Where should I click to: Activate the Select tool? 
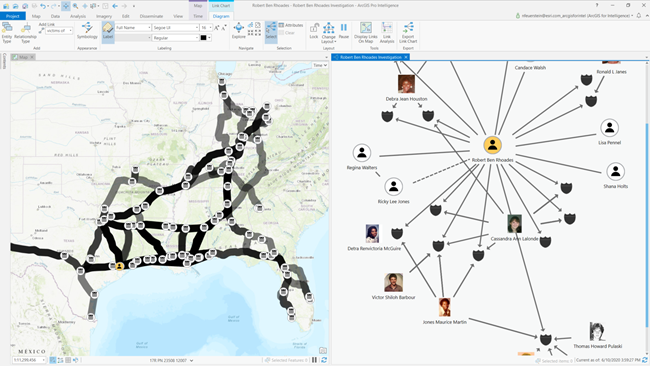[271, 31]
